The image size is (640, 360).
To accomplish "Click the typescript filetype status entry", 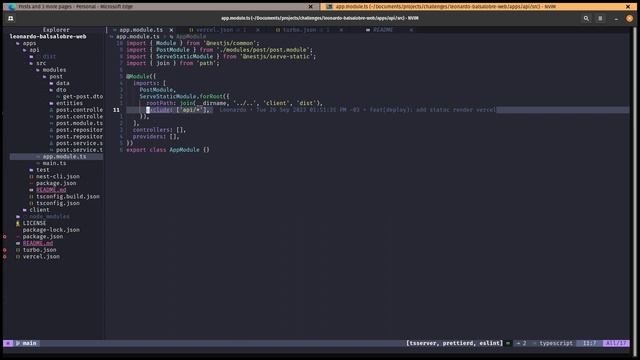I will point(556,343).
